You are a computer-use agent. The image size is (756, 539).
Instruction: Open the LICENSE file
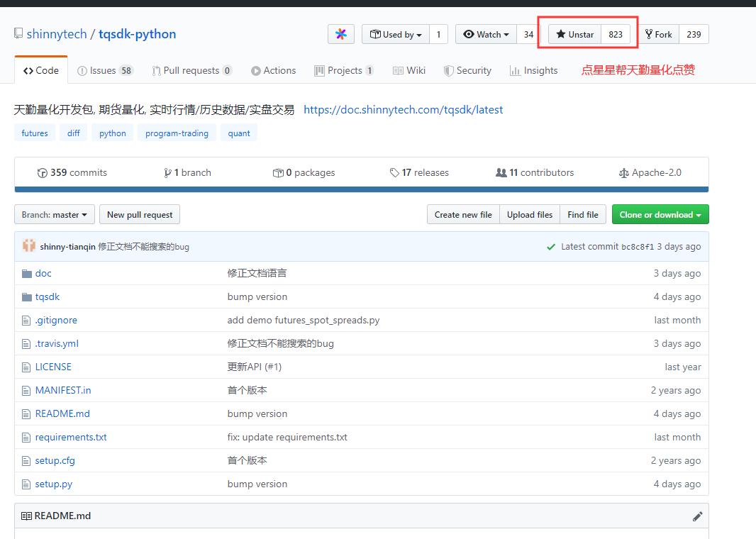(53, 367)
